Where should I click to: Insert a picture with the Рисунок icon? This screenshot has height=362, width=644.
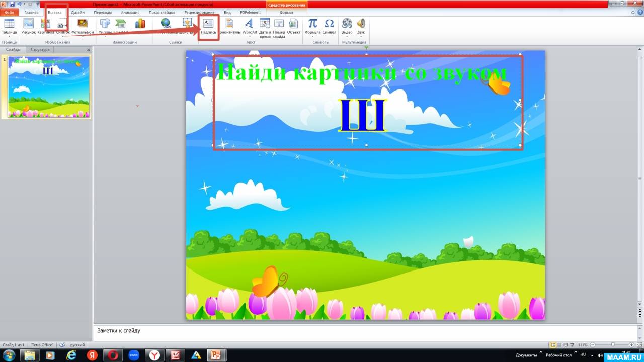pos(28,25)
